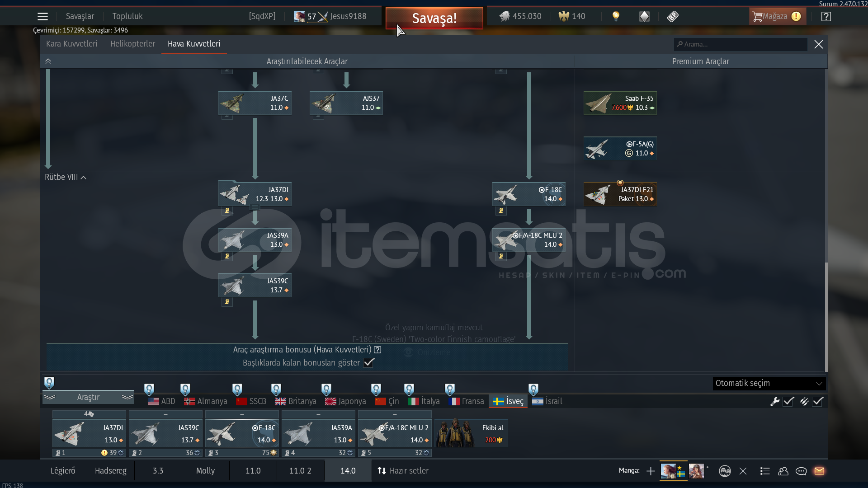Click the bonus marker above ABD flag
The height and width of the screenshot is (488, 868).
(149, 389)
